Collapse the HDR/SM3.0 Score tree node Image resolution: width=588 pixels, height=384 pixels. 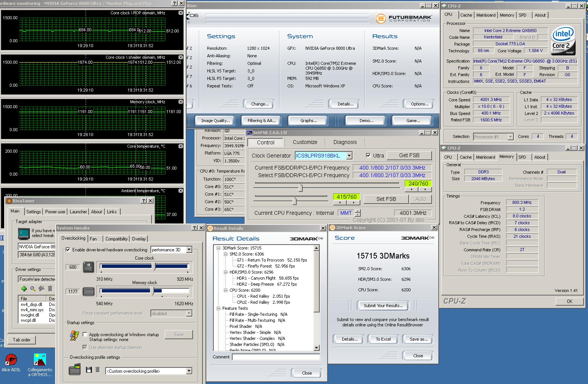click(x=226, y=272)
